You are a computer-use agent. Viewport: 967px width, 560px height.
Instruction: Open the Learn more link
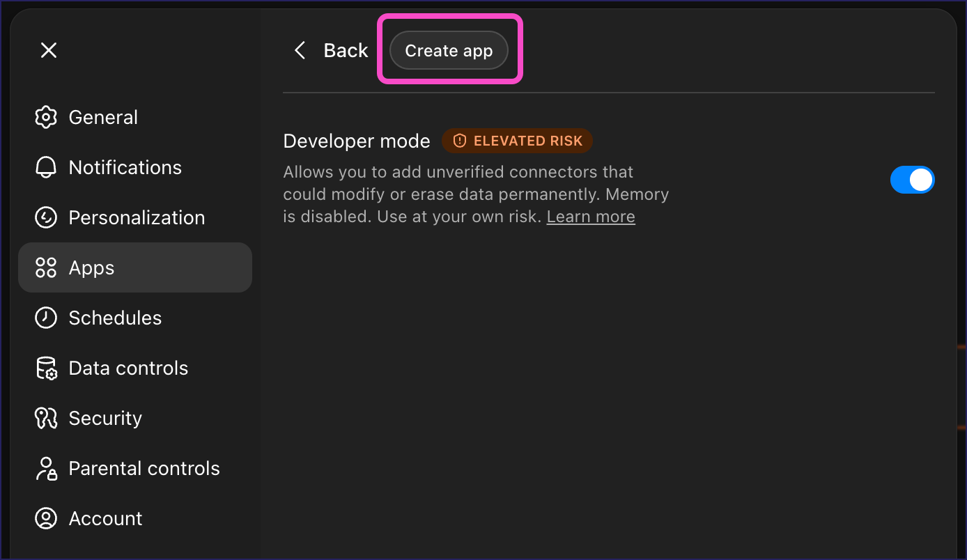point(590,217)
